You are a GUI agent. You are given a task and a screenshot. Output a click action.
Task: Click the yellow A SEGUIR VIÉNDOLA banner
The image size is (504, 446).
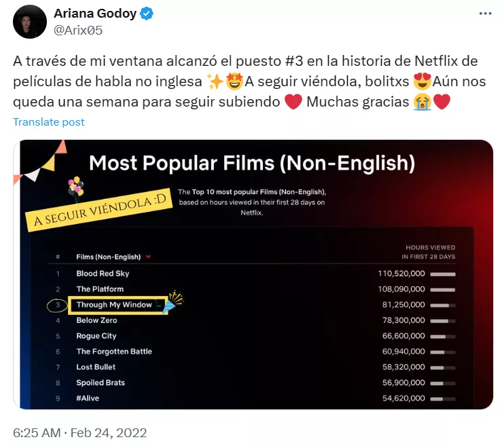tap(99, 210)
